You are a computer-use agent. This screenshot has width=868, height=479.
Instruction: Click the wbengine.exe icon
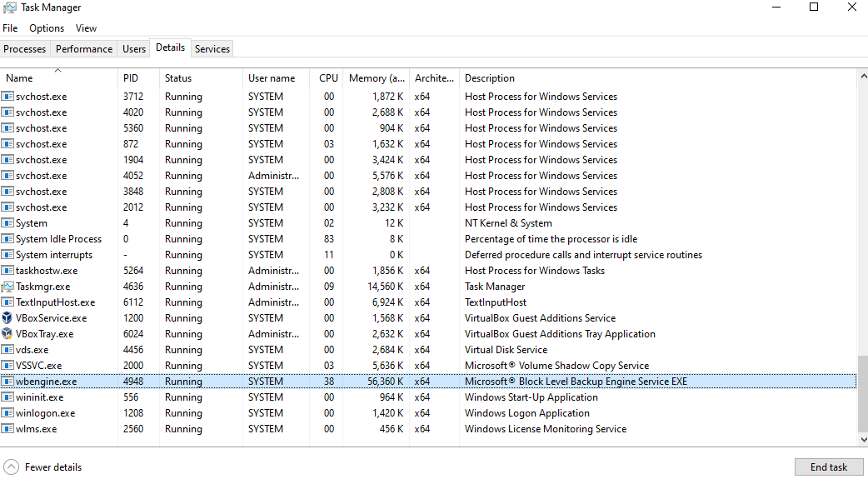click(7, 382)
